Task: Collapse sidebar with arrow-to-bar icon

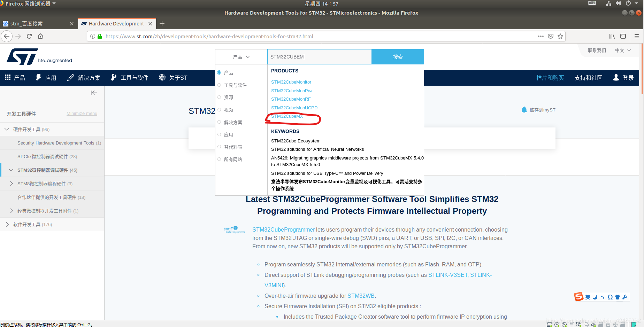Action: point(94,93)
